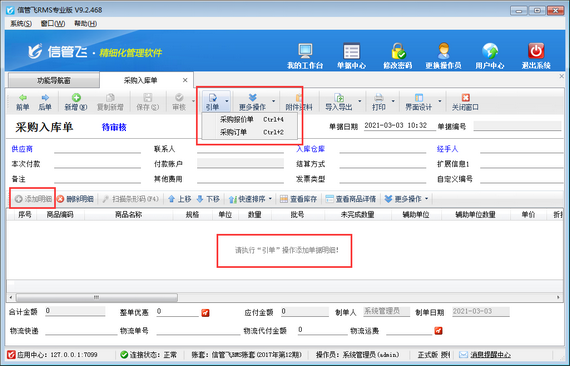Image resolution: width=570 pixels, height=366 pixels.
Task: Click the 消息提醒中心 link
Action: [x=490, y=354]
